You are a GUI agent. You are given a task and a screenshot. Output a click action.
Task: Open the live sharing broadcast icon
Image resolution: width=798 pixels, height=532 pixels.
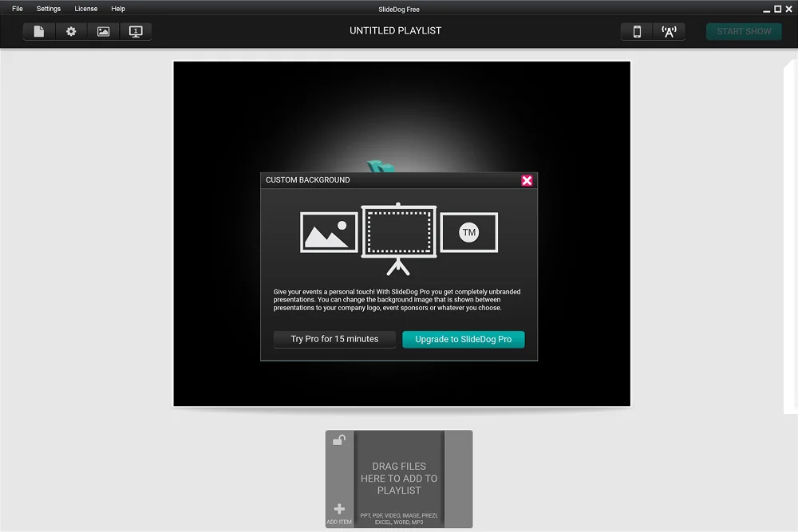[x=669, y=32]
